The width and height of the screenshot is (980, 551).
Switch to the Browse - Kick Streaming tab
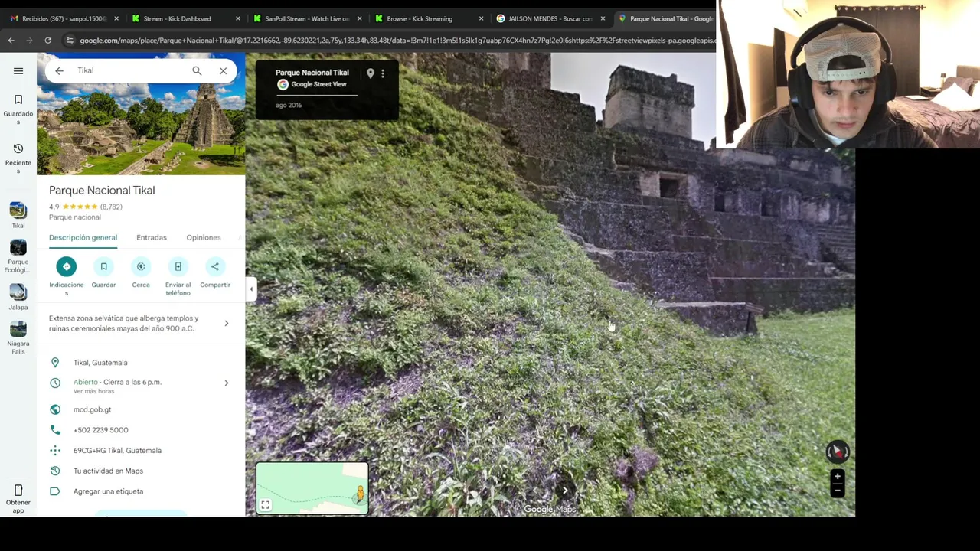[429, 18]
